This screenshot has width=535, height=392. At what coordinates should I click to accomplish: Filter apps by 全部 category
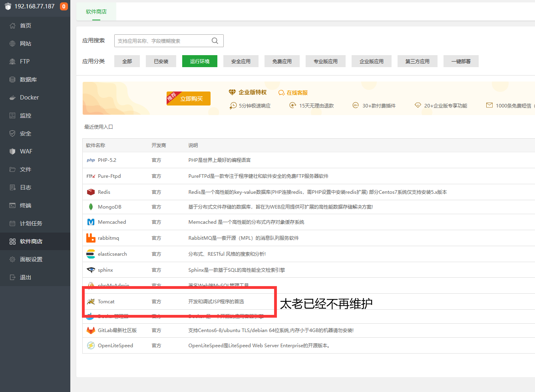127,61
